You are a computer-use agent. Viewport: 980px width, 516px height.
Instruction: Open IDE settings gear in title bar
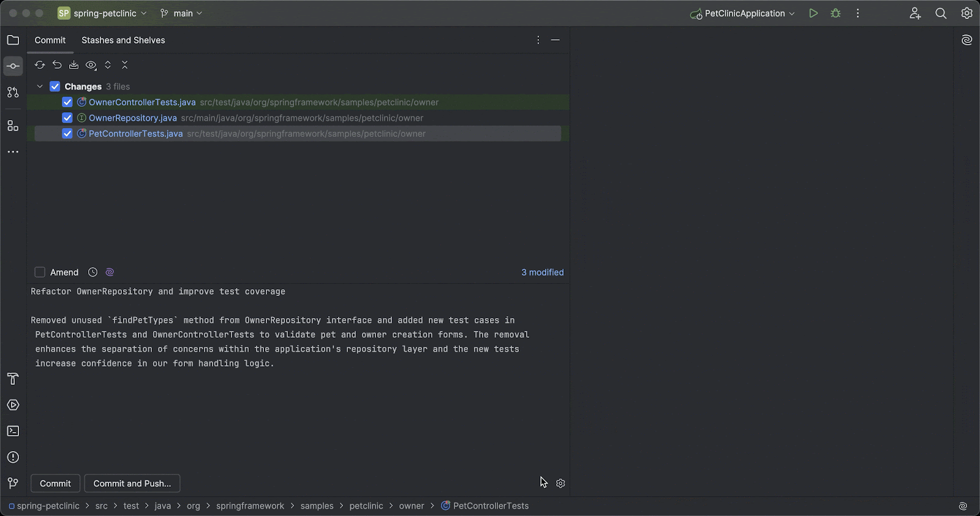pos(967,13)
